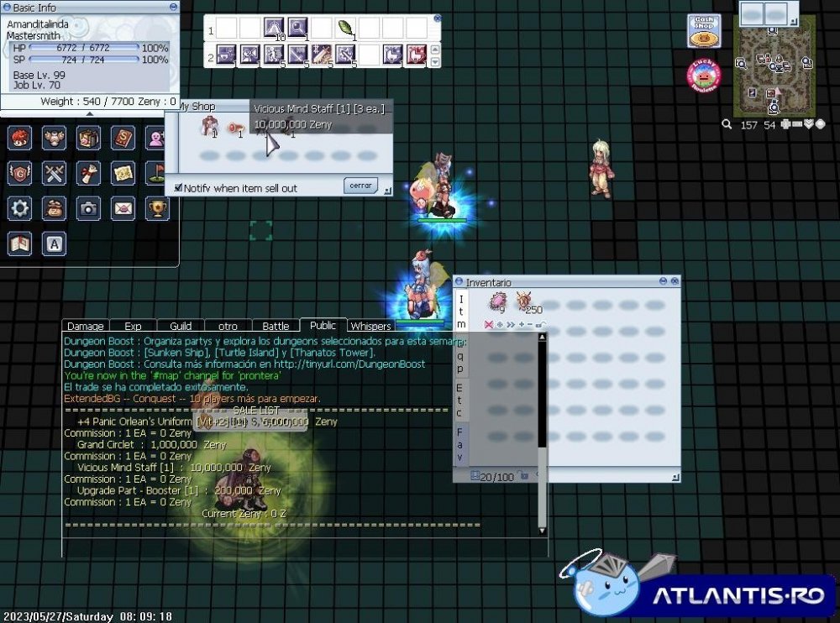Uncheck Notify when item sell out
Screen dimensions: 840x623
[x=178, y=188]
